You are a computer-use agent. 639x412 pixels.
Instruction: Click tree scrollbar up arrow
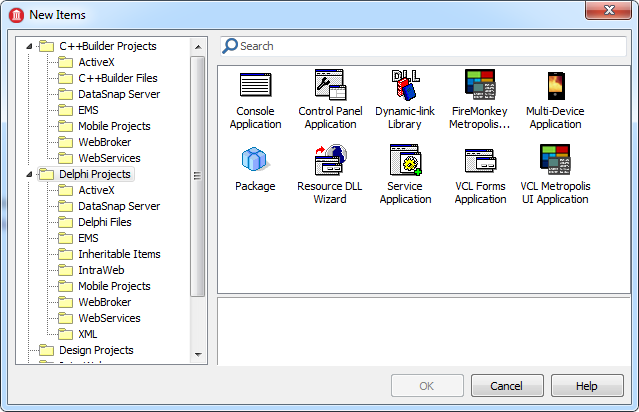click(x=198, y=47)
